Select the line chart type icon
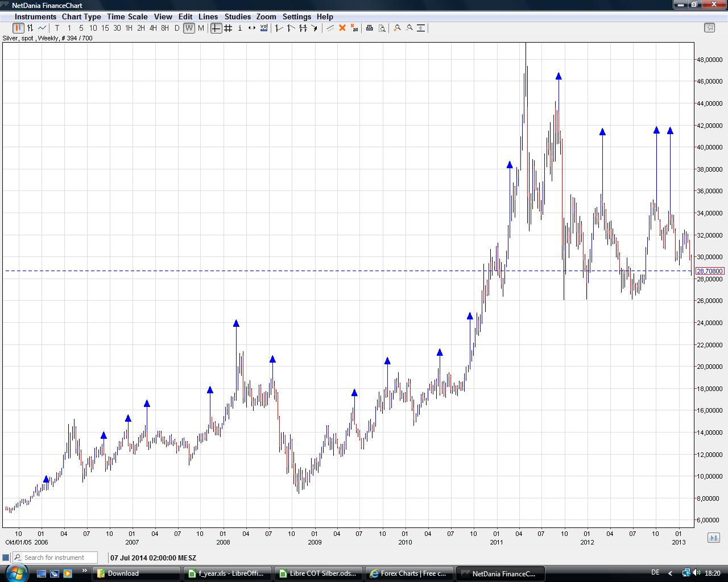Image resolution: width=728 pixels, height=582 pixels. [x=42, y=28]
